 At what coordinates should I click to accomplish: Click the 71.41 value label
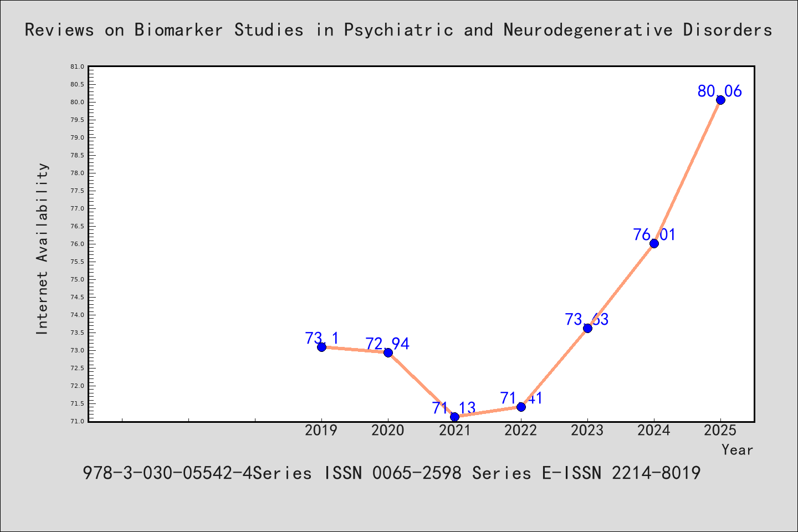point(521,398)
